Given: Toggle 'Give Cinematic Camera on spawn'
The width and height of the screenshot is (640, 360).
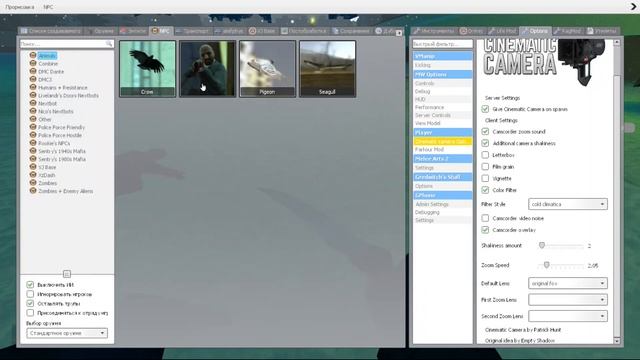Looking at the screenshot, I should click(x=485, y=109).
